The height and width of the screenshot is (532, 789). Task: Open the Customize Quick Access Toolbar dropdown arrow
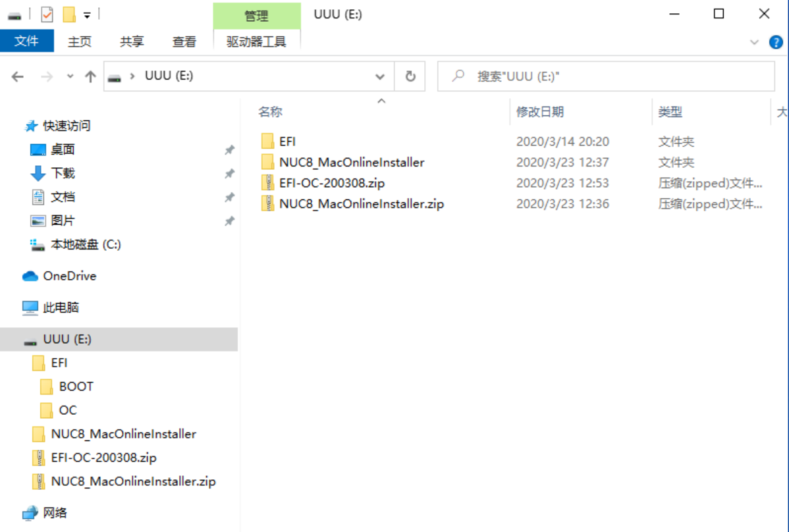[87, 16]
